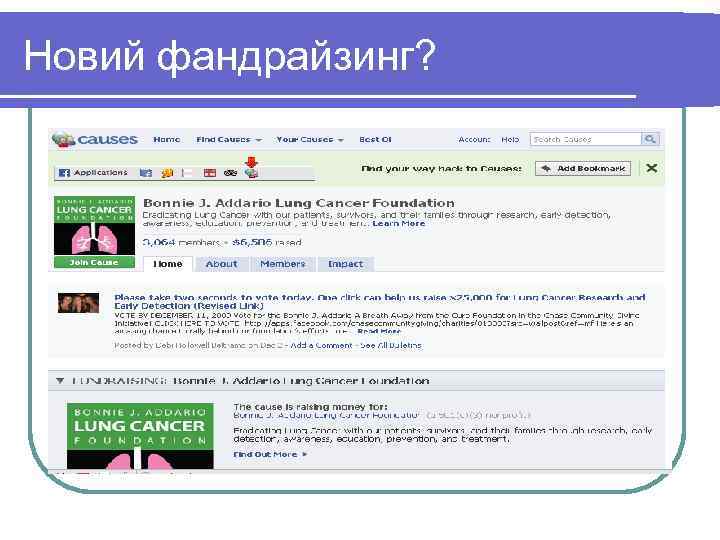Open the Home menu item
This screenshot has height=540, width=720.
(167, 140)
